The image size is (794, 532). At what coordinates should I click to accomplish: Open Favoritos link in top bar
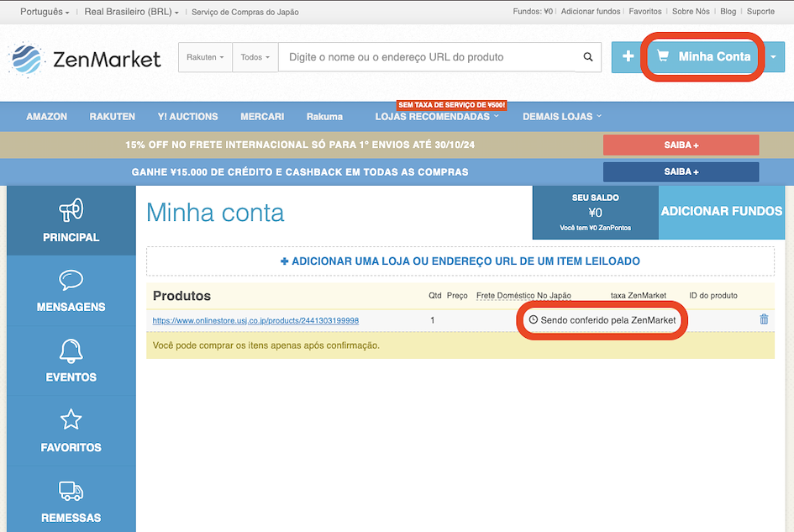(645, 11)
